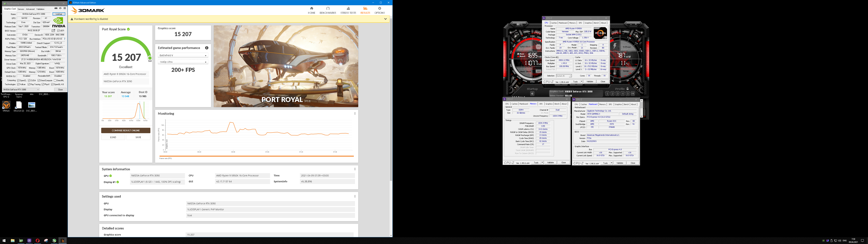The width and height of the screenshot is (868, 244).
Task: Switch to the Sensors tab in GPU-Z
Action: [21, 9]
